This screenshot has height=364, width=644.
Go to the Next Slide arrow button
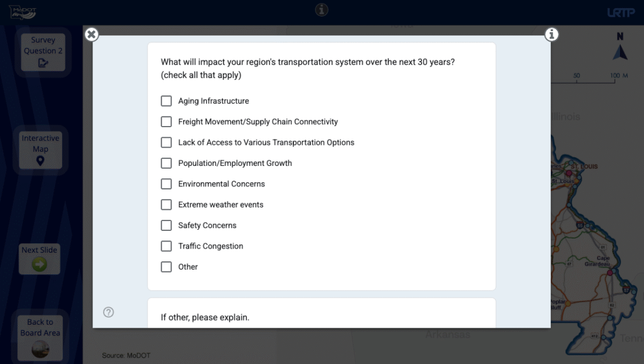pyautogui.click(x=40, y=258)
